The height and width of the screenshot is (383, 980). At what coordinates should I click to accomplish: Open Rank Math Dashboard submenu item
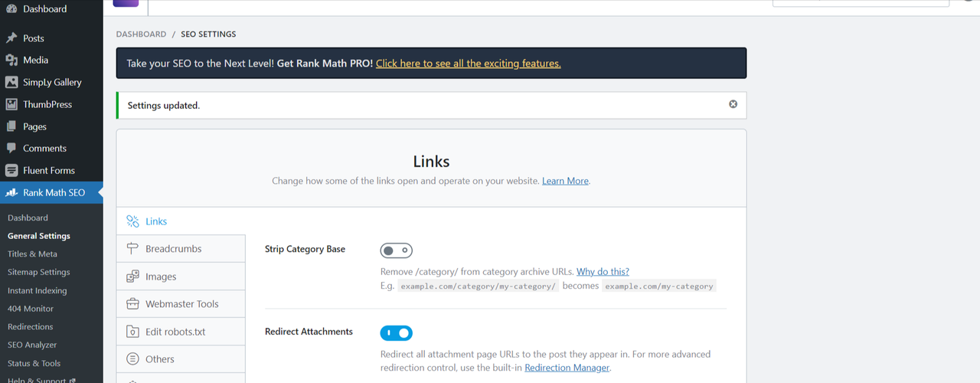28,218
